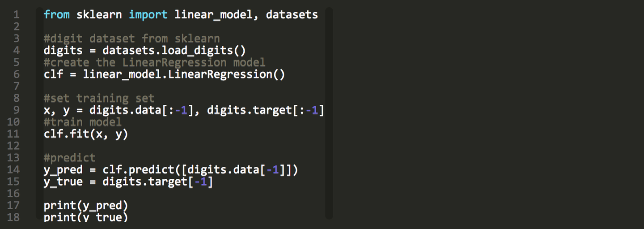Click the '#create the LinearRegression model' comment
644x229 pixels.
click(x=154, y=62)
